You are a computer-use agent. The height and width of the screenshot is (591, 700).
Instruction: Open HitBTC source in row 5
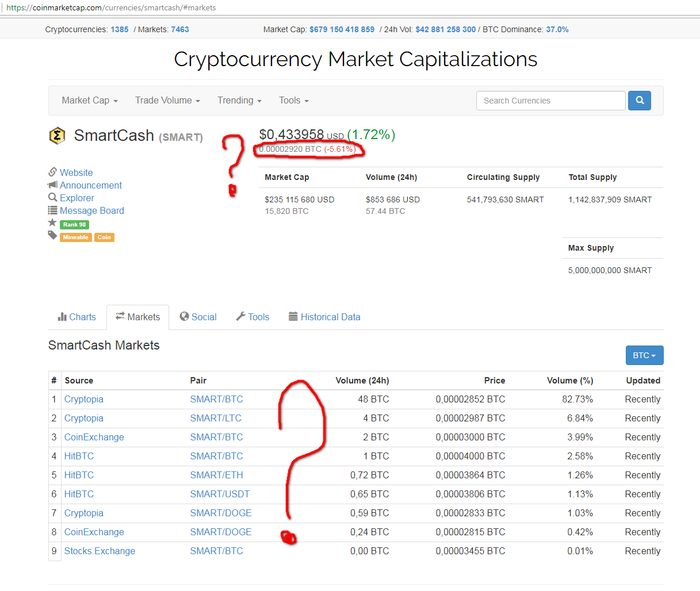pyautogui.click(x=79, y=475)
